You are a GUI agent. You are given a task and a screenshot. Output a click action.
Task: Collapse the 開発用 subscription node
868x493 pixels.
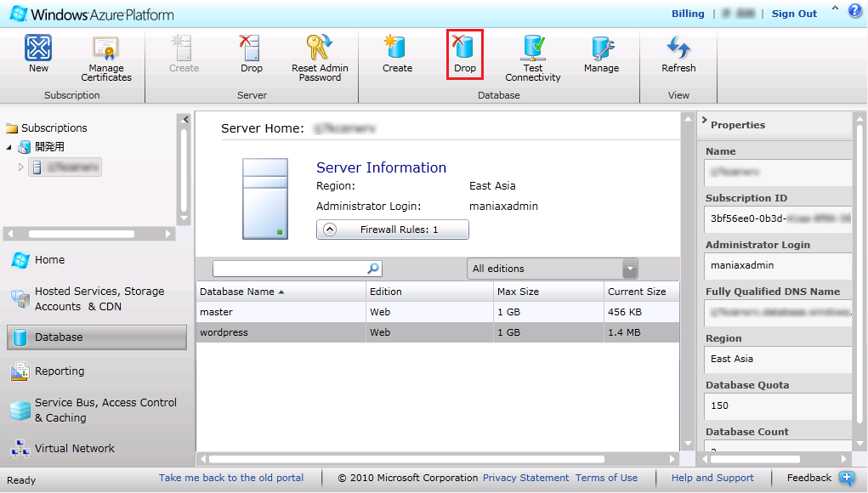click(9, 147)
